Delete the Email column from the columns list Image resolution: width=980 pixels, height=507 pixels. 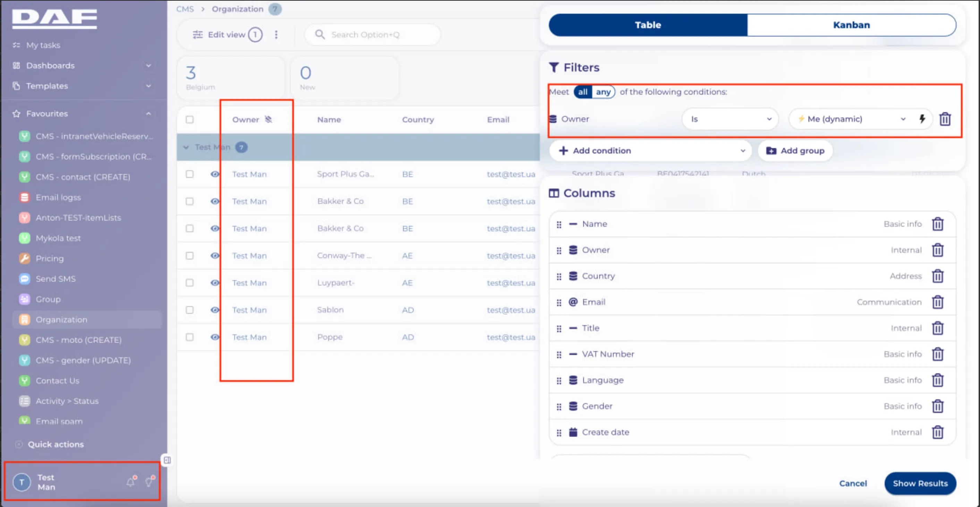(938, 302)
